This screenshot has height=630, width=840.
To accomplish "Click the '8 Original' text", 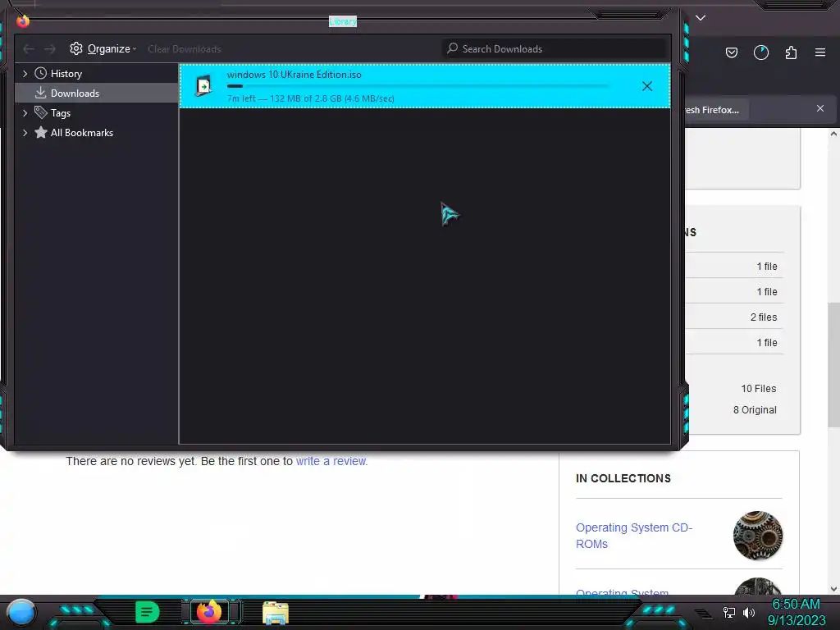I will pyautogui.click(x=755, y=410).
